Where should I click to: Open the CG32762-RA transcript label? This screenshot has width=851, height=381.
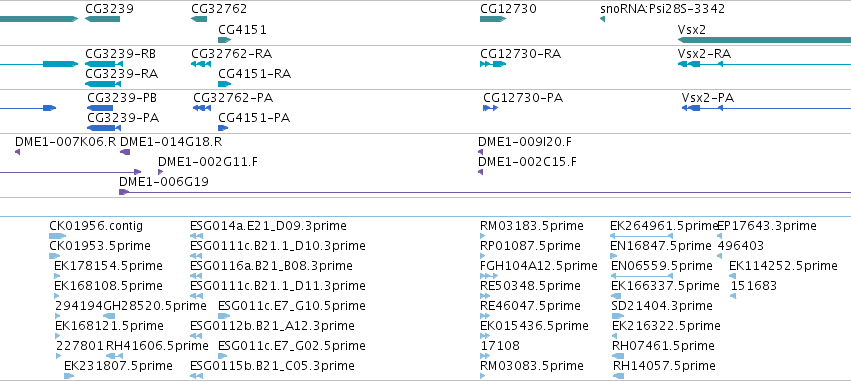tap(232, 54)
